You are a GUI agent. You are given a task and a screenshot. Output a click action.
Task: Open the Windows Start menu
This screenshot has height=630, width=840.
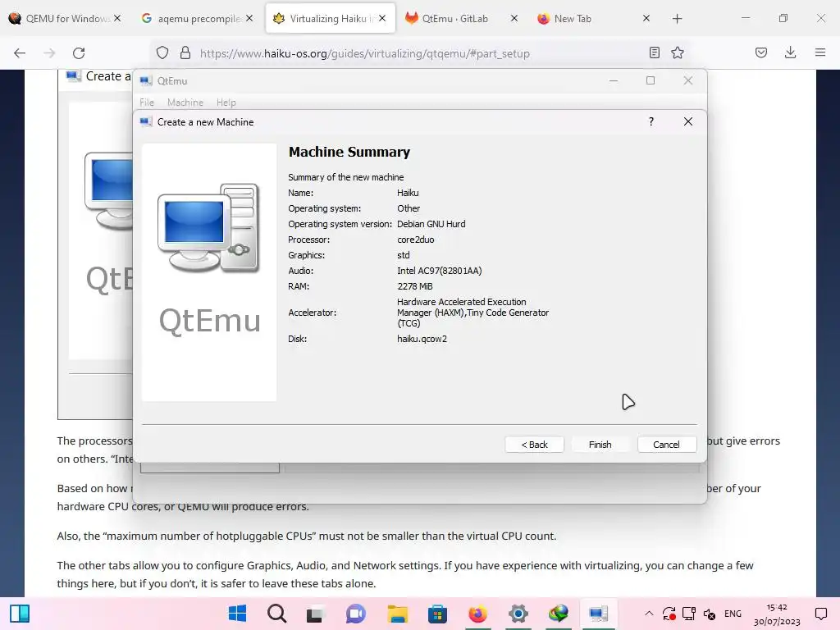(x=237, y=614)
